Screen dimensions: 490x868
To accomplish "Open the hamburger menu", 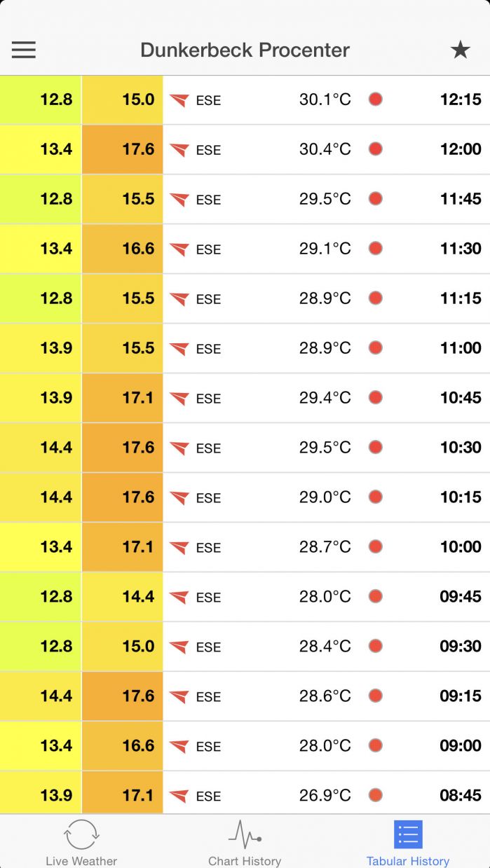I will [24, 50].
